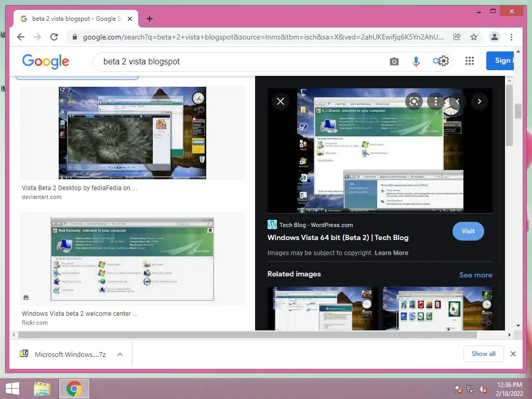Click the Visit button
Viewport: 532px width, 399px height.
pos(468,231)
